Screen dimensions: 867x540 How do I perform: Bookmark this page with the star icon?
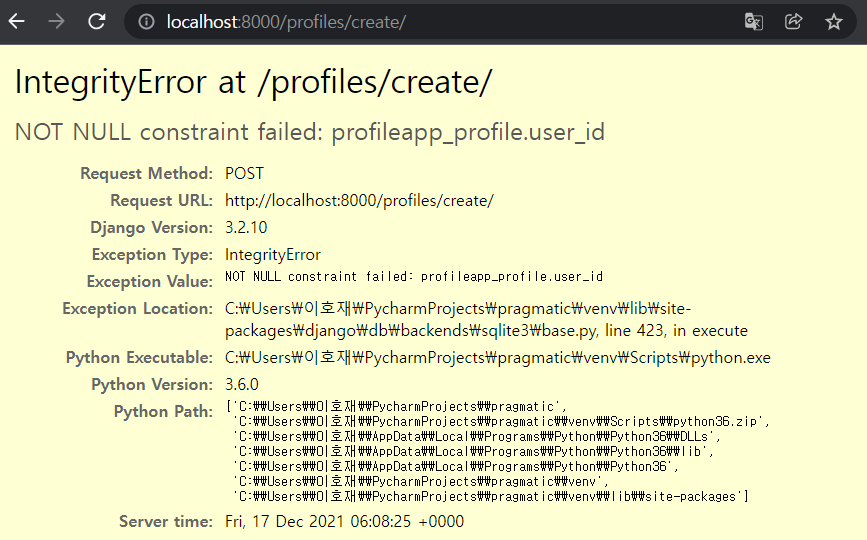[x=833, y=22]
